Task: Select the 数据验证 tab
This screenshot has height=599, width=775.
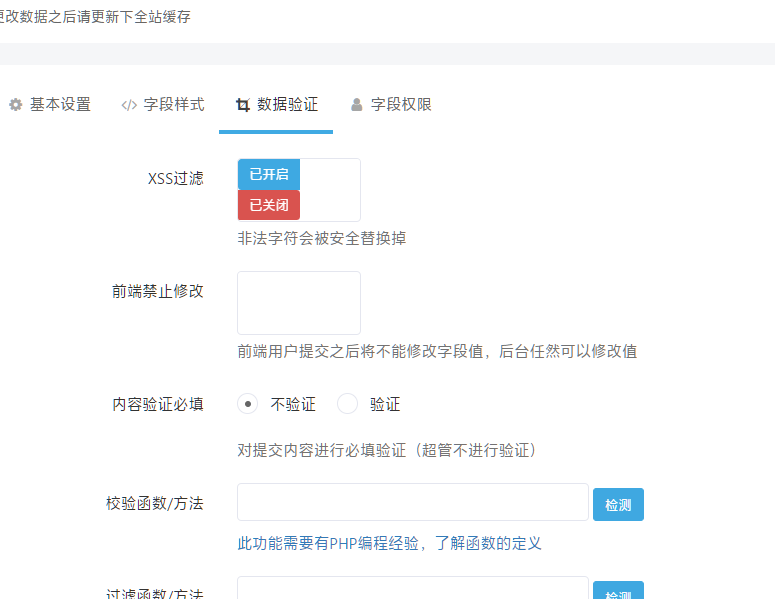Action: click(x=276, y=105)
